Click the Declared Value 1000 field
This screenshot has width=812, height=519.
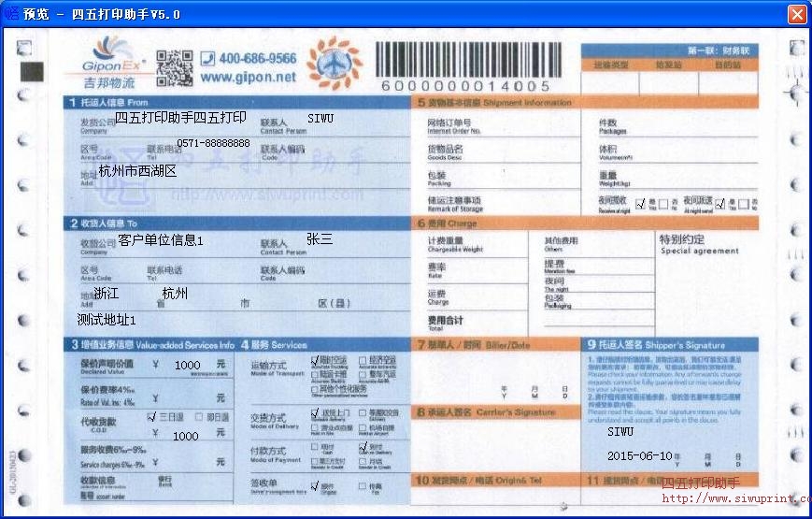coord(187,366)
